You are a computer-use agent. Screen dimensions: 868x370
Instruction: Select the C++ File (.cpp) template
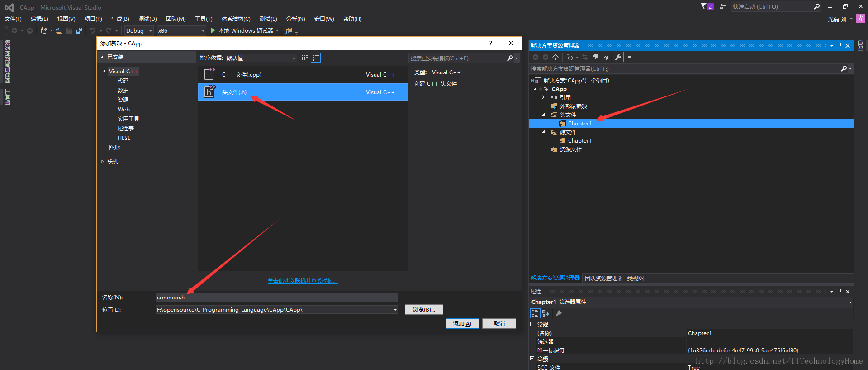tap(303, 75)
